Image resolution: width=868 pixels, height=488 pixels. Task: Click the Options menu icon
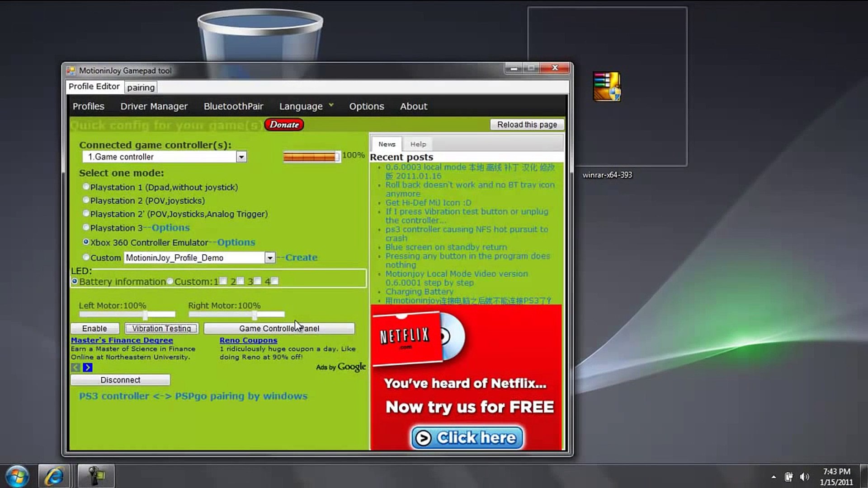click(366, 106)
